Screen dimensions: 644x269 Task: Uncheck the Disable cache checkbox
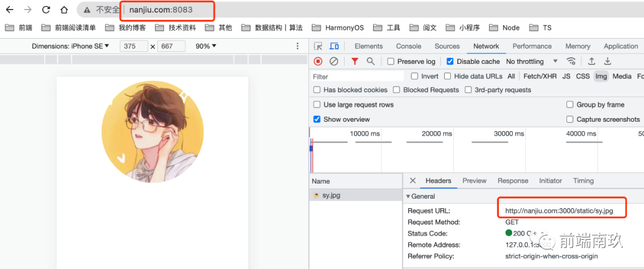[450, 61]
